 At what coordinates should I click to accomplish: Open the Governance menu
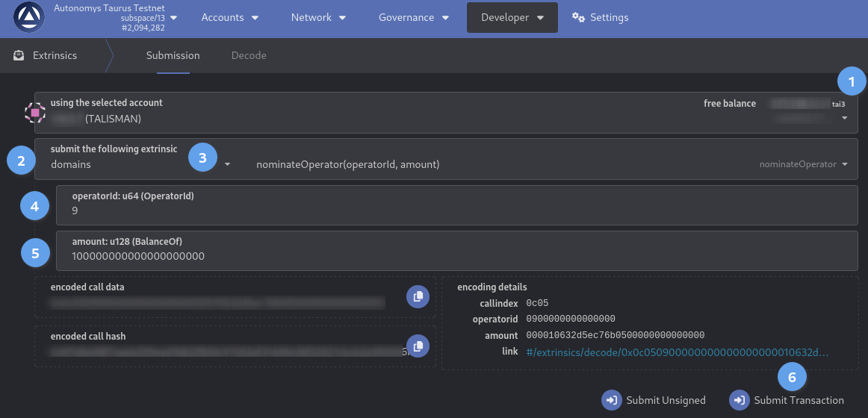coord(414,17)
